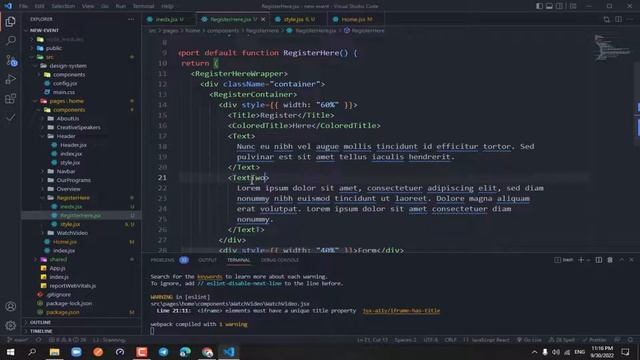Click the open changes icon in the editor toolbar

click(607, 19)
